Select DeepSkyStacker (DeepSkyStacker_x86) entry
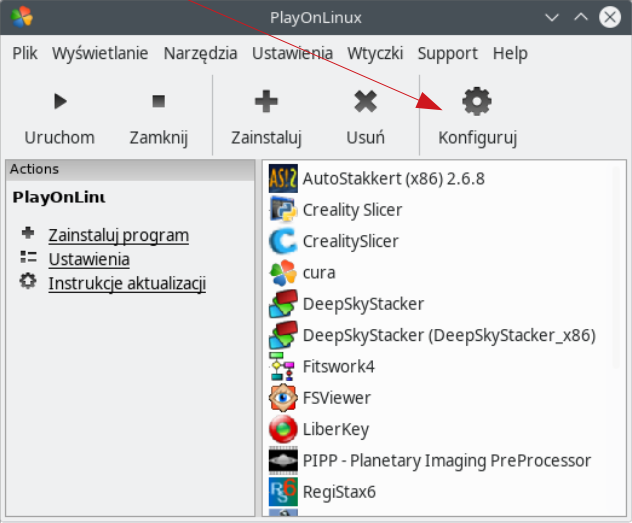632x523 pixels. 432,335
